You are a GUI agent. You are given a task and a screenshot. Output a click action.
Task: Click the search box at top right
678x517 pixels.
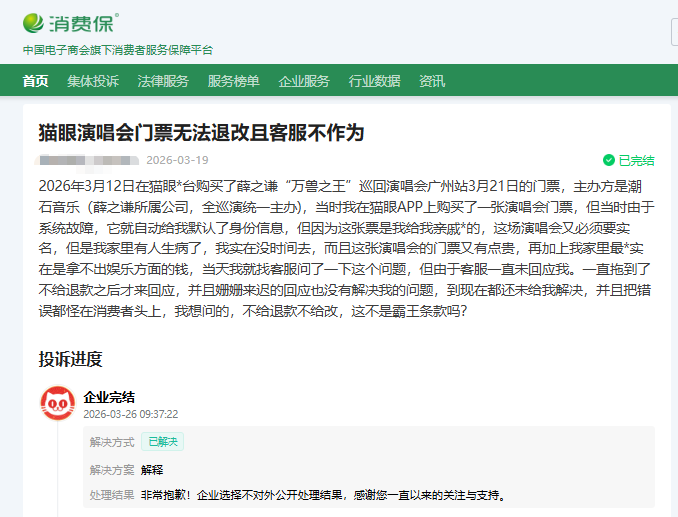(674, 32)
